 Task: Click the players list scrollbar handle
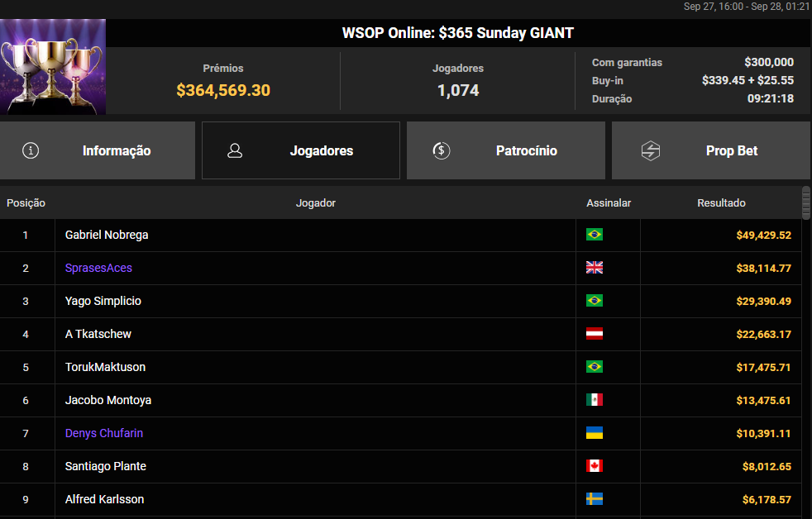coord(805,203)
